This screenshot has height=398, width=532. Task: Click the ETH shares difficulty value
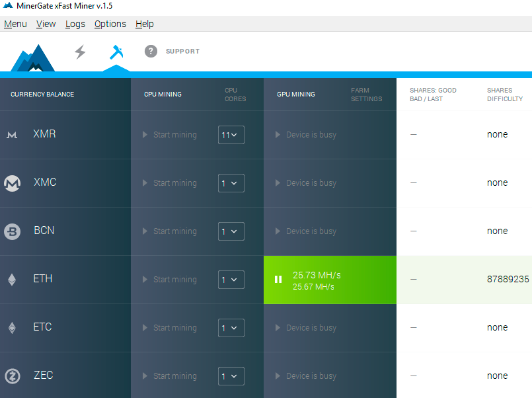[506, 279]
